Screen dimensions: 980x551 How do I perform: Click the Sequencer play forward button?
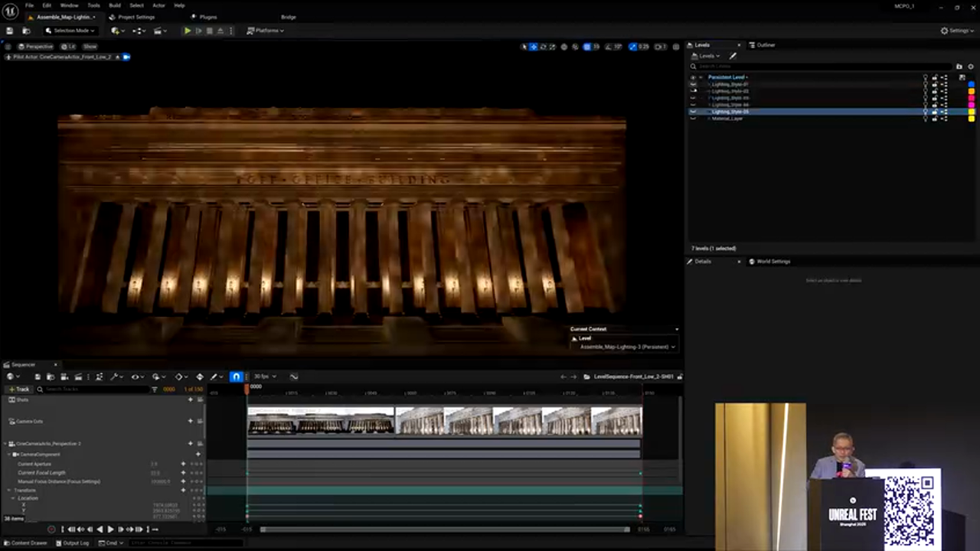pos(110,529)
